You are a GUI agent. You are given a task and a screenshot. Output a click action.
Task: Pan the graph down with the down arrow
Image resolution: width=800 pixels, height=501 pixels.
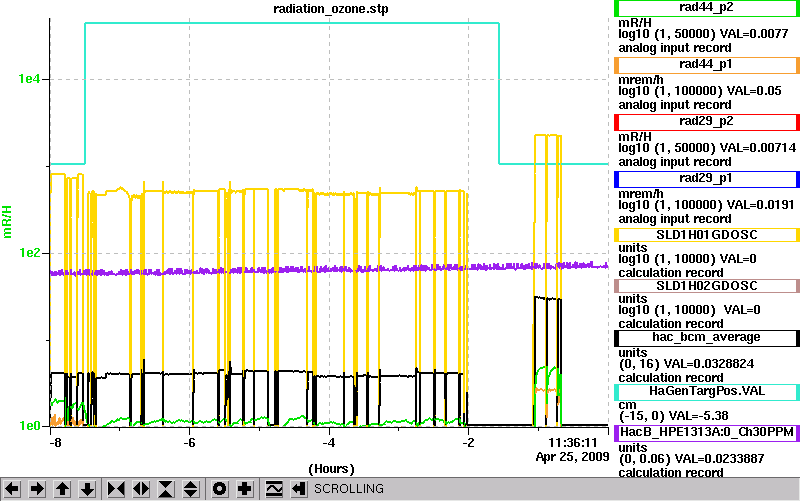pyautogui.click(x=88, y=489)
